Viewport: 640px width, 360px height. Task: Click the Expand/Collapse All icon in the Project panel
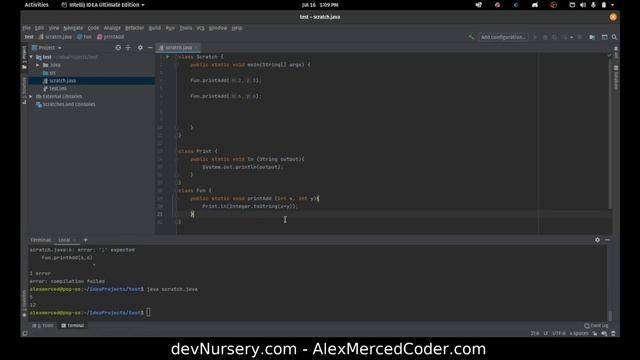pyautogui.click(x=128, y=48)
